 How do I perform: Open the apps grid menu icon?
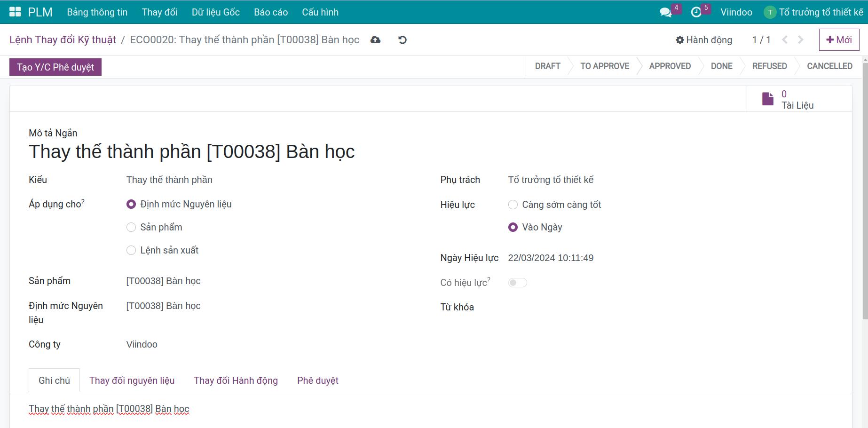(x=15, y=12)
